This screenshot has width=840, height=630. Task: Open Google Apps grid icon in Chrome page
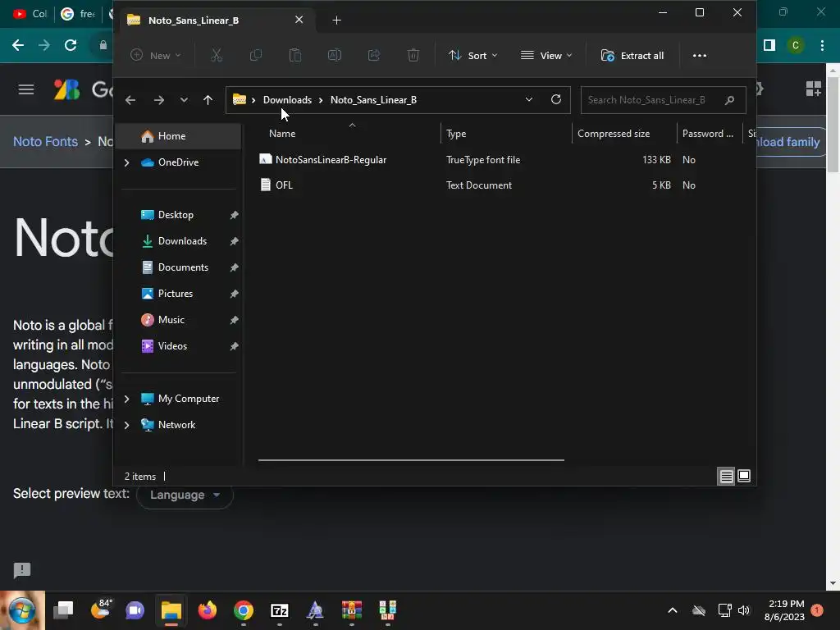pyautogui.click(x=813, y=89)
